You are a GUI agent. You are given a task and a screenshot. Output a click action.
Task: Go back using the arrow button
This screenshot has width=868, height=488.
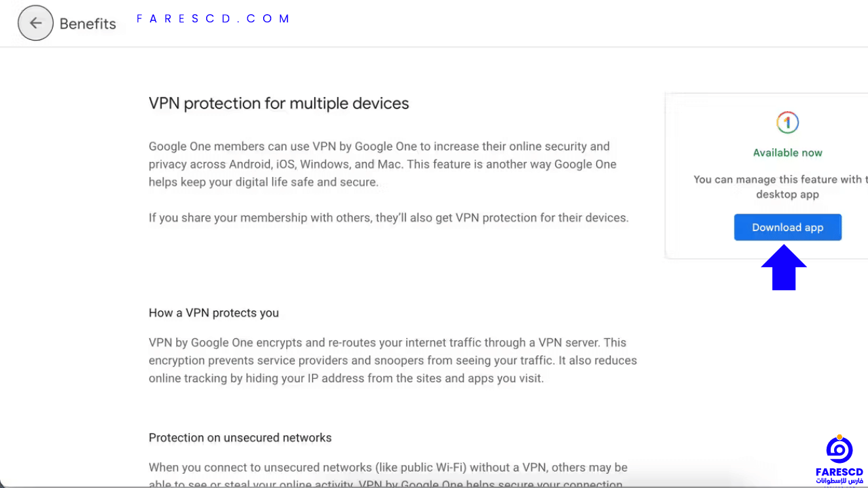coord(35,23)
